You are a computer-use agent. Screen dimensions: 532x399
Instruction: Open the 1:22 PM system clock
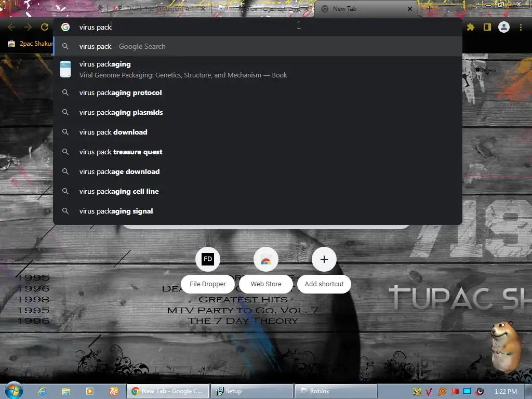[506, 392]
